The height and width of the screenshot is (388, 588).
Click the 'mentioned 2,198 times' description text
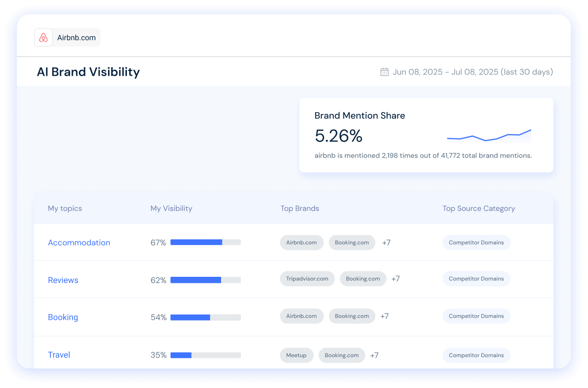423,156
